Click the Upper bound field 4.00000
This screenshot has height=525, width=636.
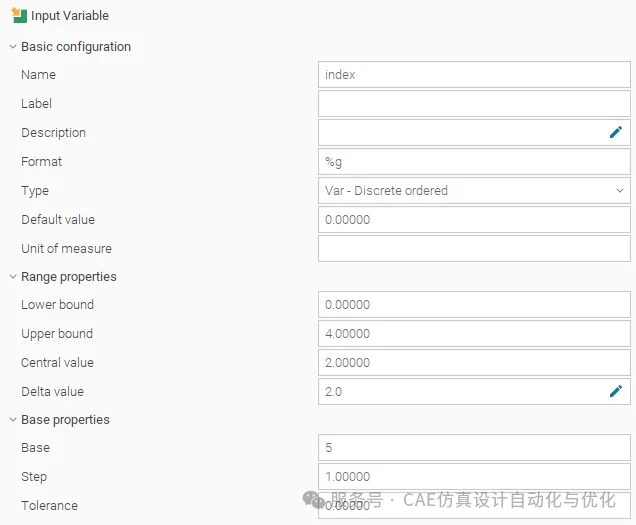point(474,334)
